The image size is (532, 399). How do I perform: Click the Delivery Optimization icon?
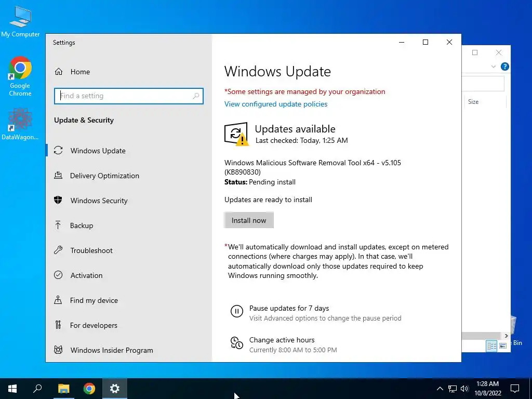click(58, 176)
